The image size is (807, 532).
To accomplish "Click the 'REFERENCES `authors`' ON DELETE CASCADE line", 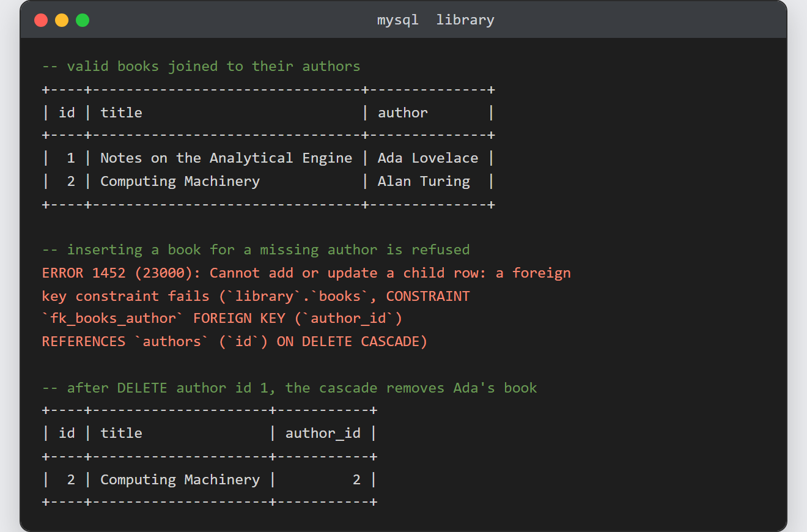I will [235, 341].
